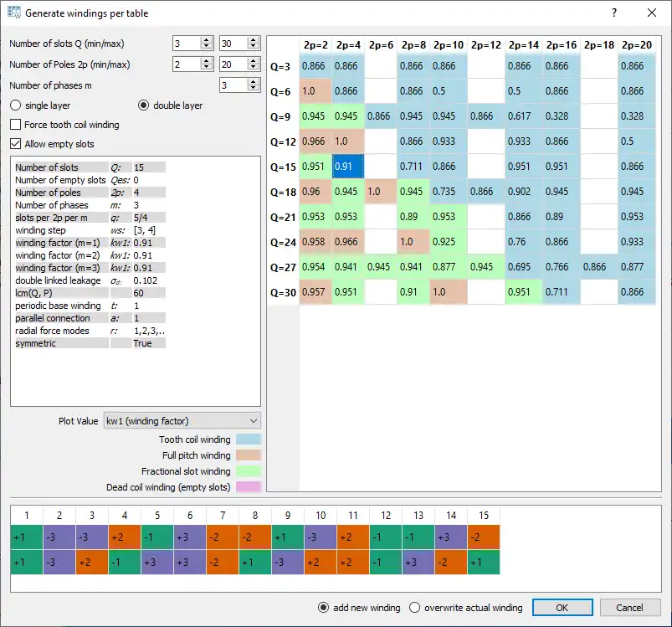Select the 0.866 cell at Q=27 2p=18
The image size is (672, 627).
599,266
